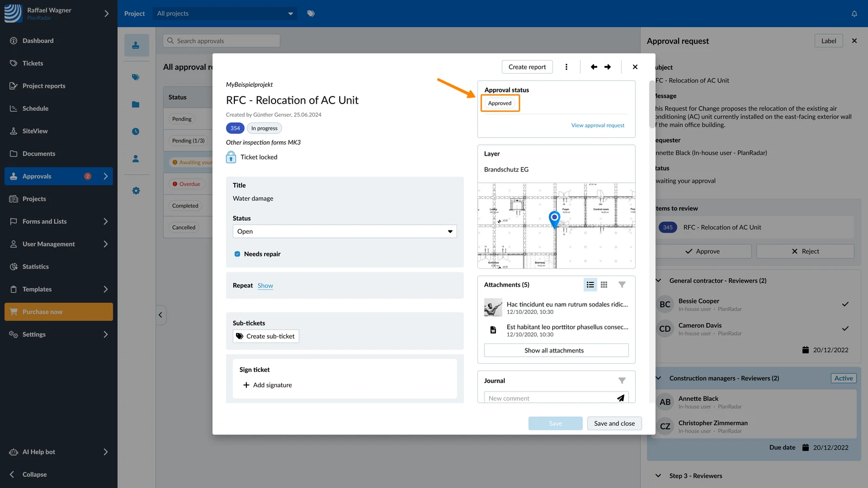
Task: Click the ticket dialog scrollbar
Action: (x=652, y=104)
